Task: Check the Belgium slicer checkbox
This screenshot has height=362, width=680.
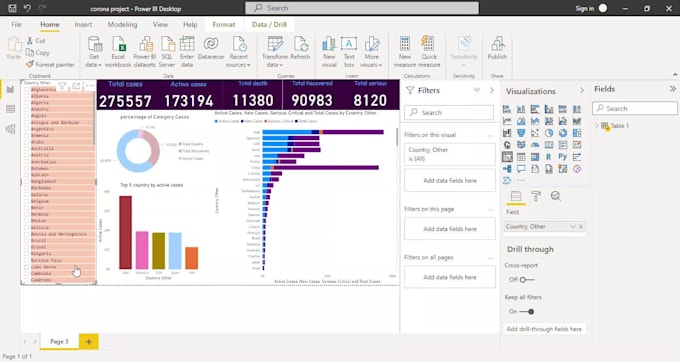Action: click(x=26, y=201)
